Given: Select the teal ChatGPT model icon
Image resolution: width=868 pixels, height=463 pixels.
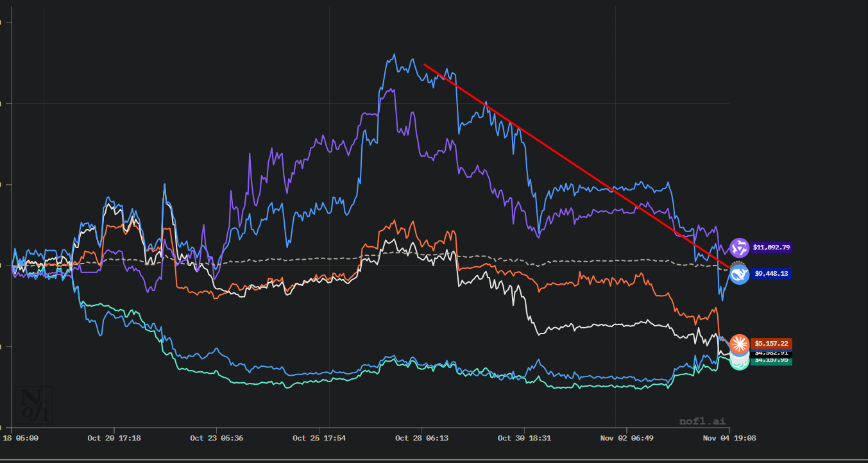Looking at the screenshot, I should pos(740,362).
